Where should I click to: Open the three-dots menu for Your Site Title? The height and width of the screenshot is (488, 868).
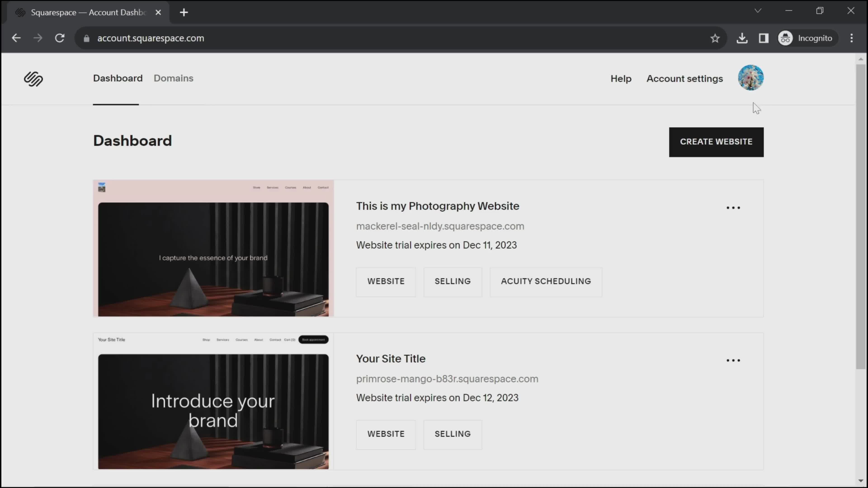pos(733,360)
